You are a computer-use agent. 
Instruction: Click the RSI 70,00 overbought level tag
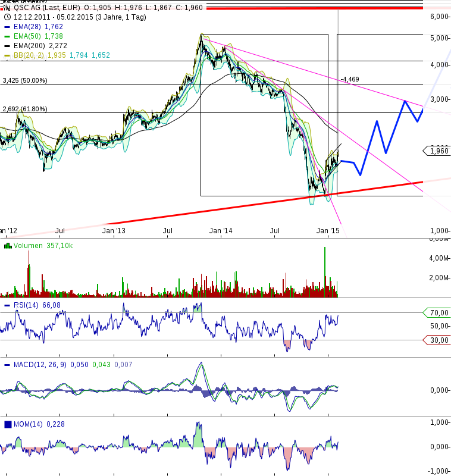pos(437,313)
